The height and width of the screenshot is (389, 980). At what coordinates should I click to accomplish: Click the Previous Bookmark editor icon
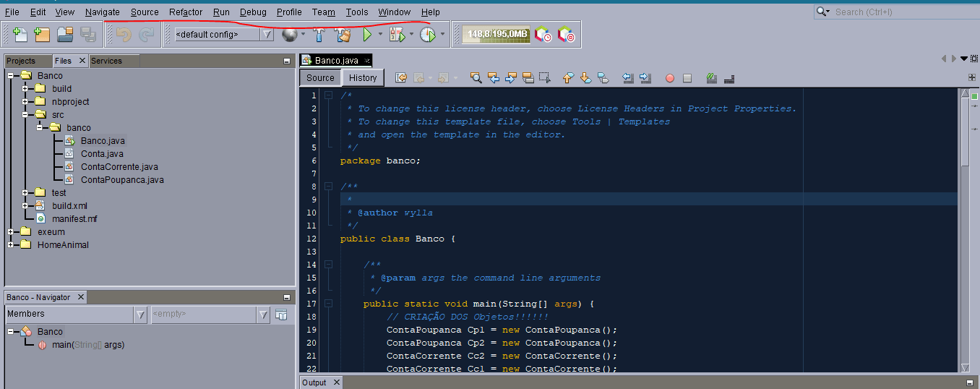point(568,77)
